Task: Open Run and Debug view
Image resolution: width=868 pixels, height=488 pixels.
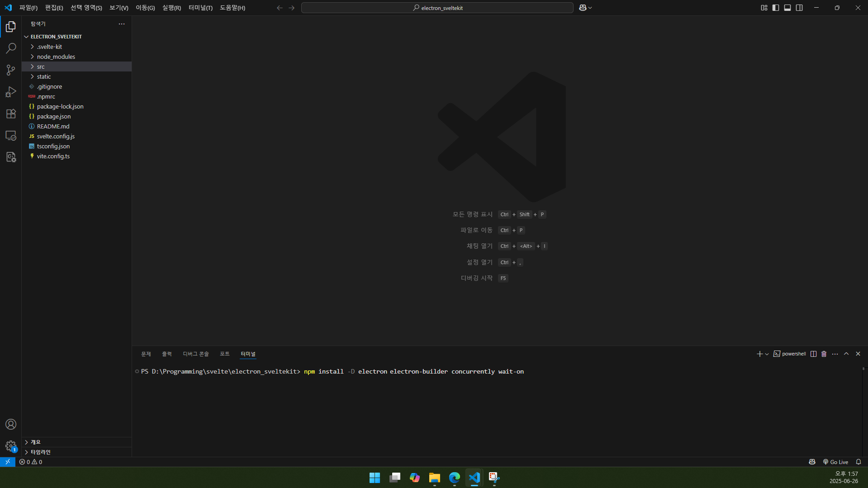Action: tap(11, 92)
